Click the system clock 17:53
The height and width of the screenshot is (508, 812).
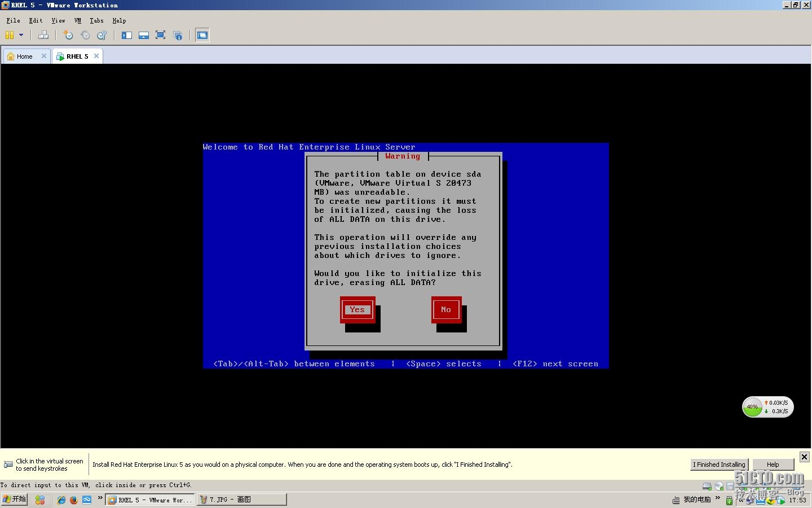797,500
